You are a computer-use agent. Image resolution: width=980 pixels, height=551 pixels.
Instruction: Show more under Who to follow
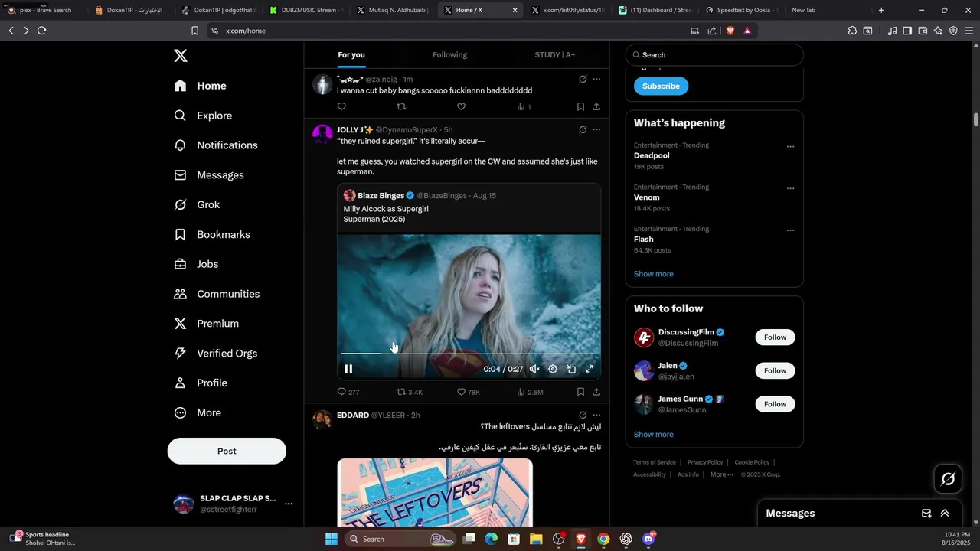pos(653,435)
